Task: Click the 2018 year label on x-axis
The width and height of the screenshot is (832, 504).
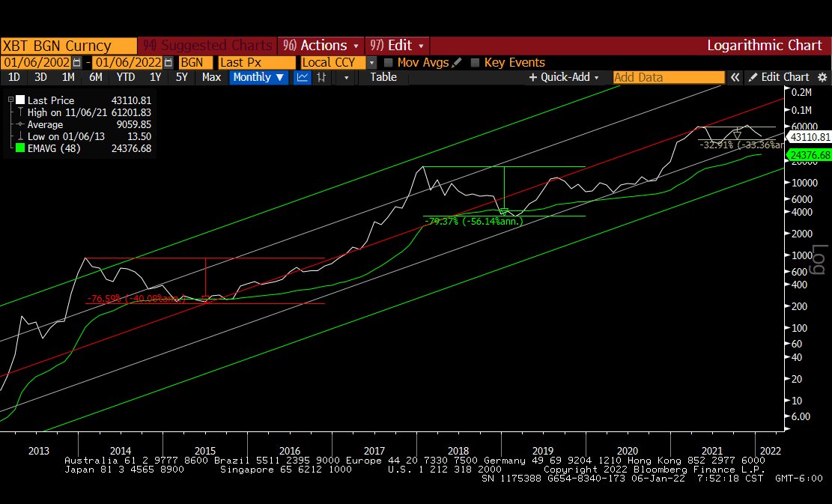Action: pyautogui.click(x=458, y=451)
